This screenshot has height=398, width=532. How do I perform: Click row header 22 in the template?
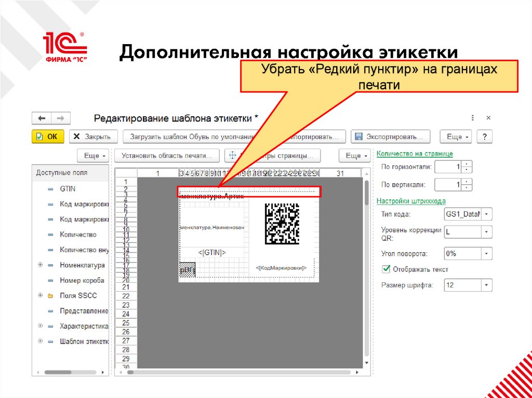pos(126,296)
